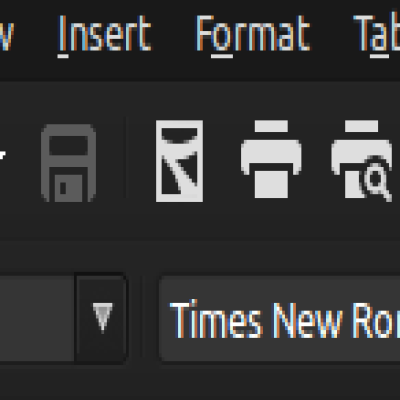Click blank toolbar area beneath the font name box
Image resolution: width=400 pixels, height=400 pixels.
pos(279,380)
